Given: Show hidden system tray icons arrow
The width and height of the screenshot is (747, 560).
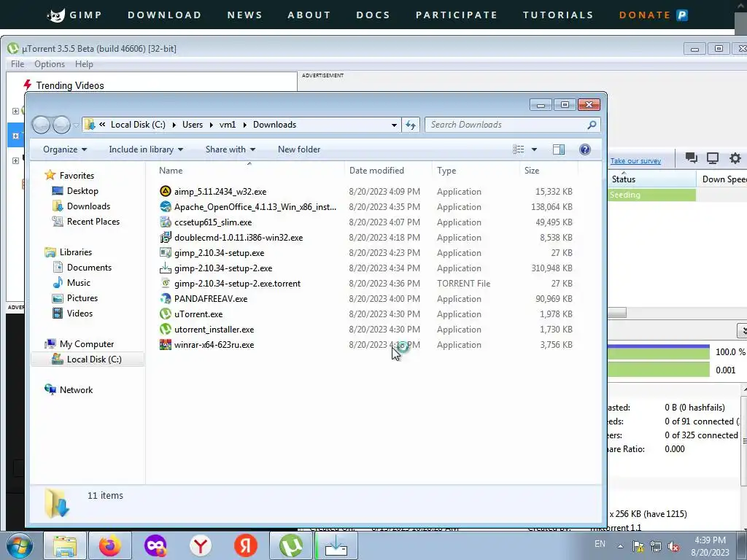Looking at the screenshot, I should point(620,546).
